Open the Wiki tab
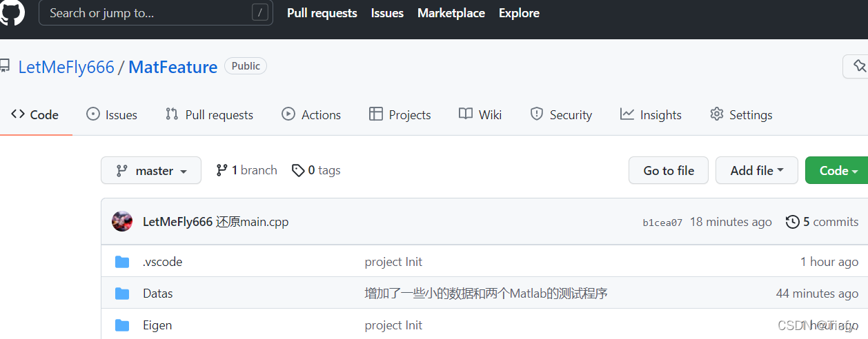 point(480,115)
